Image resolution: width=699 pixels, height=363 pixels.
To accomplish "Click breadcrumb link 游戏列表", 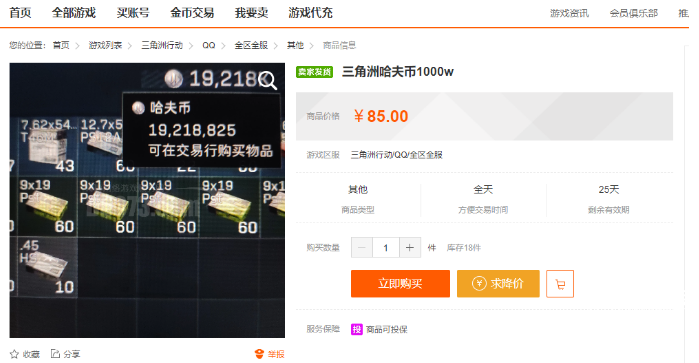I will tap(105, 45).
